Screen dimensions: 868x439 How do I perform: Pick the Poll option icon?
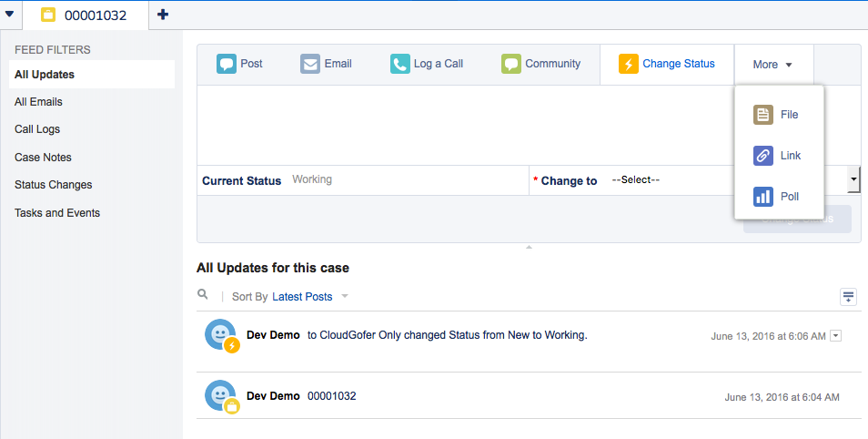coord(764,196)
